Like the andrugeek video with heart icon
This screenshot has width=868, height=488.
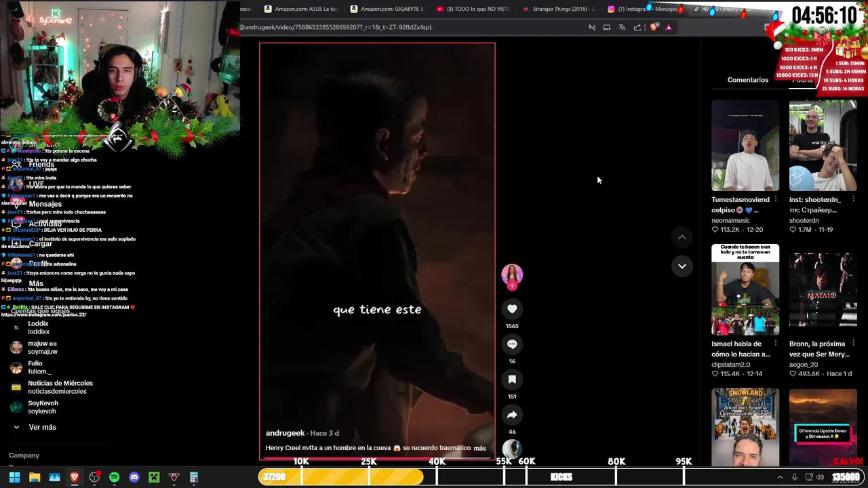click(x=512, y=309)
